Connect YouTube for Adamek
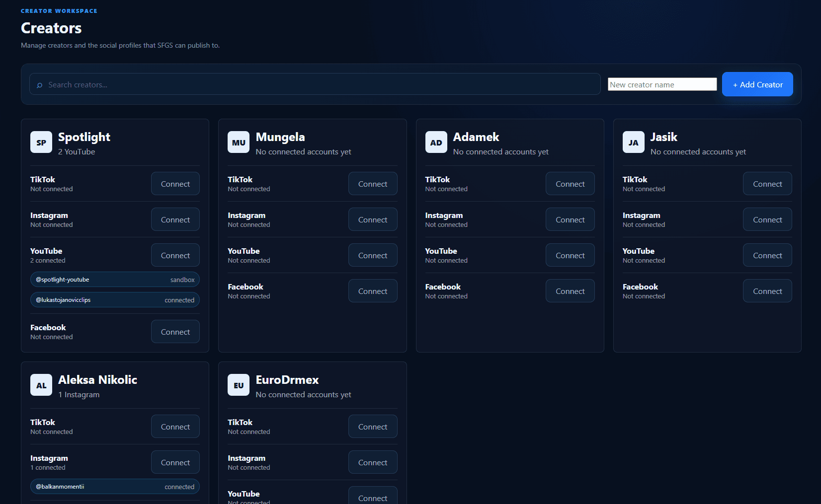 (570, 255)
